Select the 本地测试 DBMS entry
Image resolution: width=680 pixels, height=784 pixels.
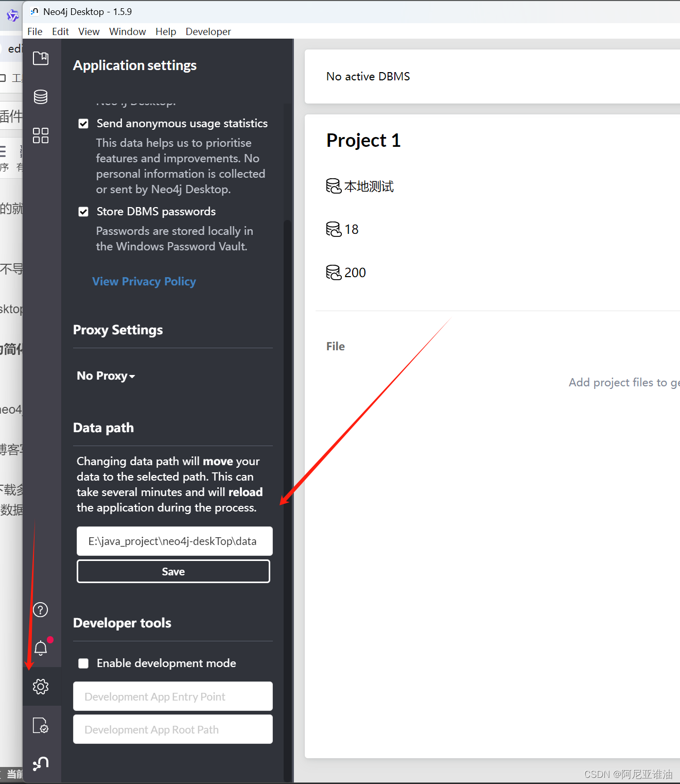360,186
